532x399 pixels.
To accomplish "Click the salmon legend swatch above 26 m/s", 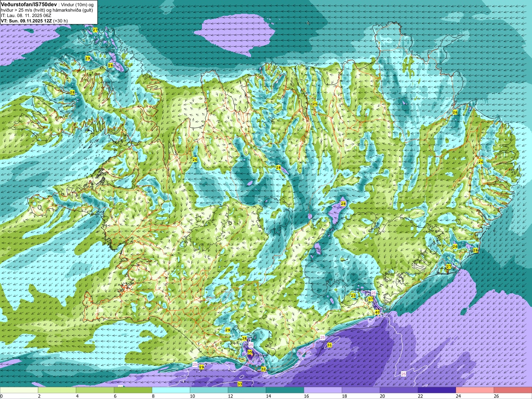I will coord(513,390).
